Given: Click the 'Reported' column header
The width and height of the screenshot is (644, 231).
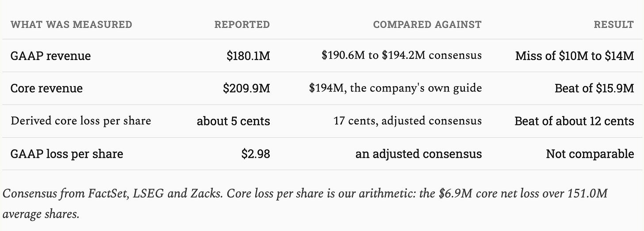Looking at the screenshot, I should [242, 24].
